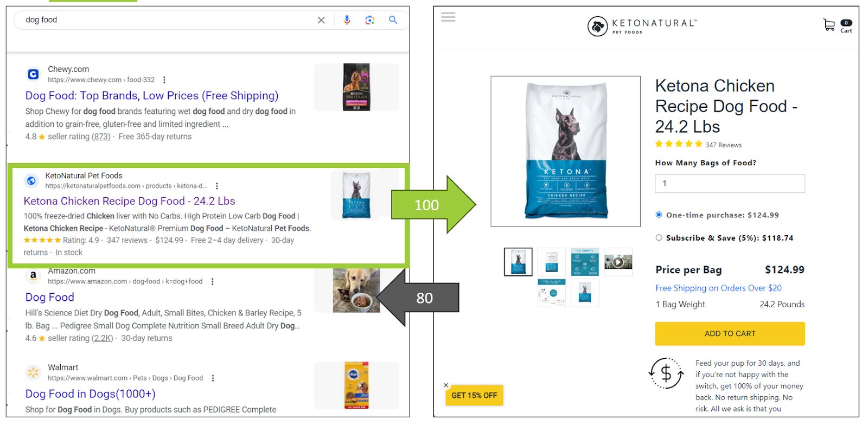Open more options for Chewy.com result
Image resolution: width=868 pixels, height=426 pixels.
click(x=164, y=80)
